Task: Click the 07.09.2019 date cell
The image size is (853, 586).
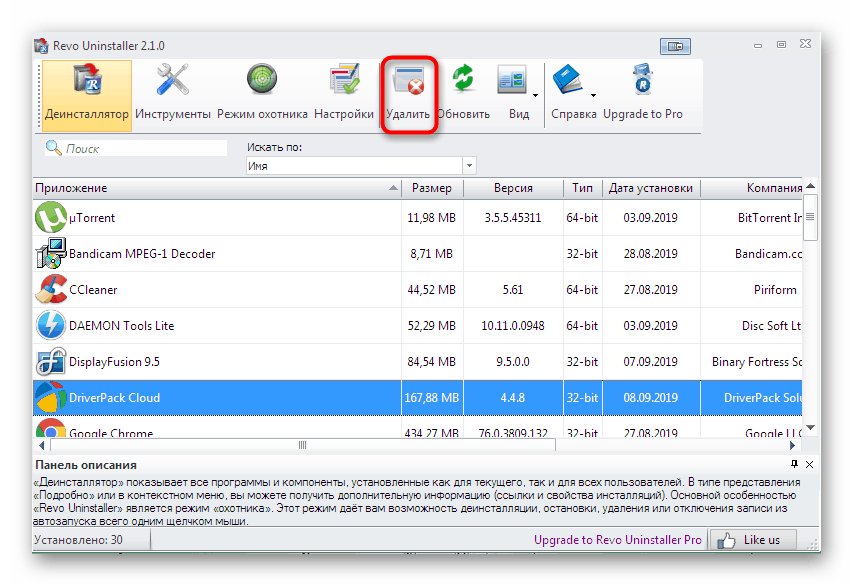Action: (651, 362)
